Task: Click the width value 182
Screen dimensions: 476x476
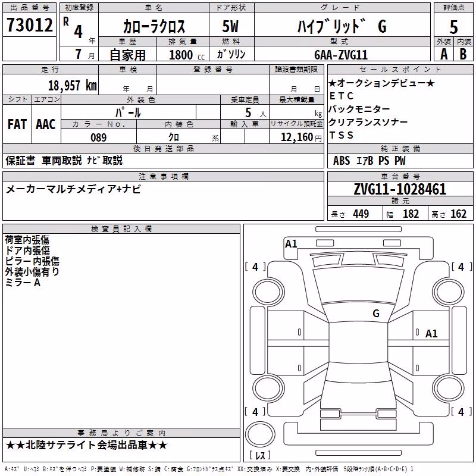Action: tap(411, 214)
